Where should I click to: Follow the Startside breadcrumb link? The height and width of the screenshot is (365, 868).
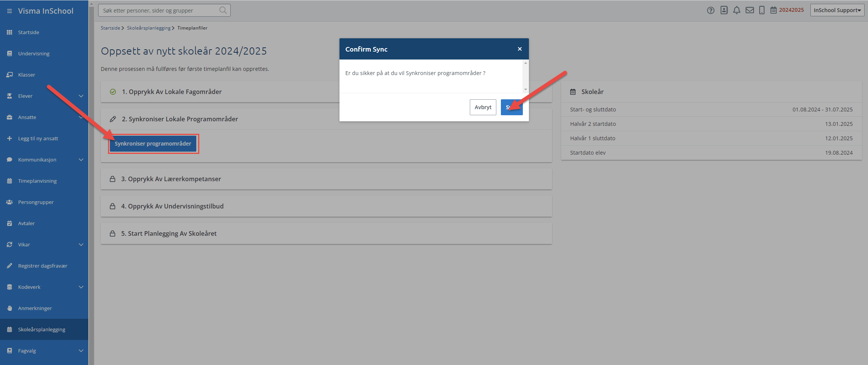click(x=110, y=28)
